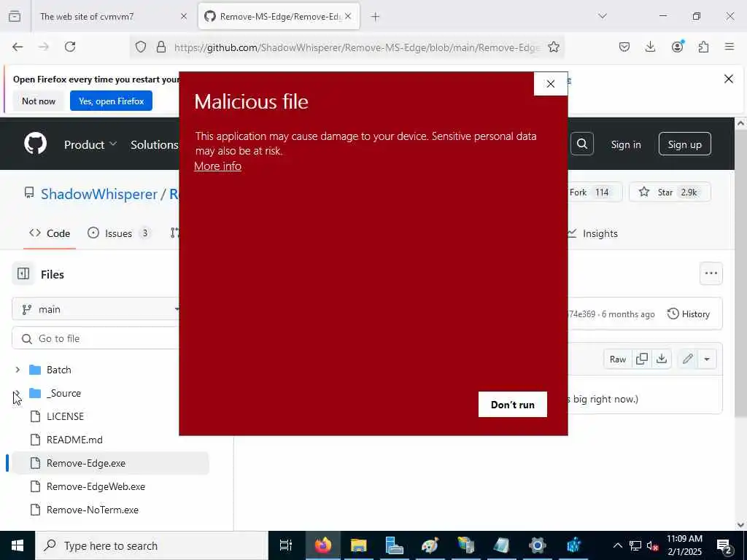747x560 pixels.
Task: Download raw file icon
Action: click(x=662, y=359)
